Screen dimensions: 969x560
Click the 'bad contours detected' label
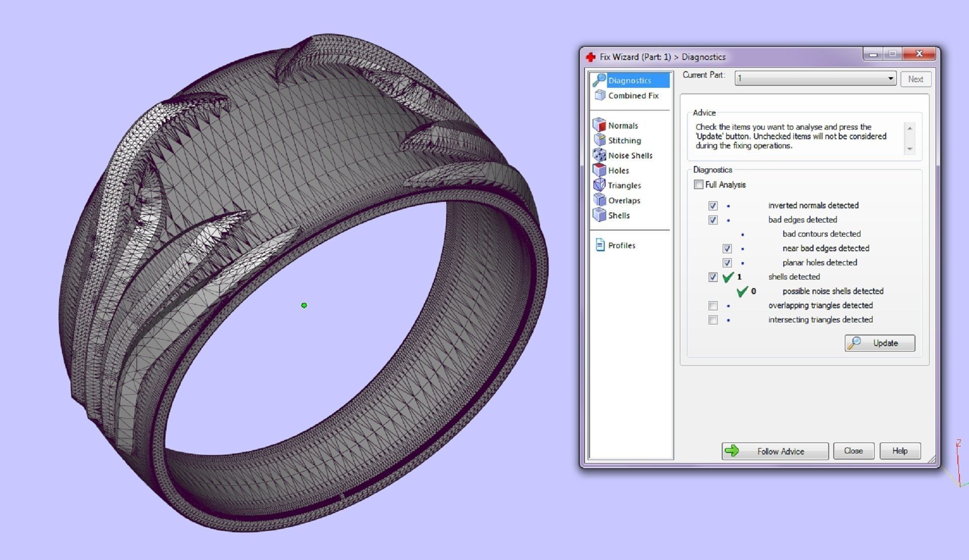(821, 234)
